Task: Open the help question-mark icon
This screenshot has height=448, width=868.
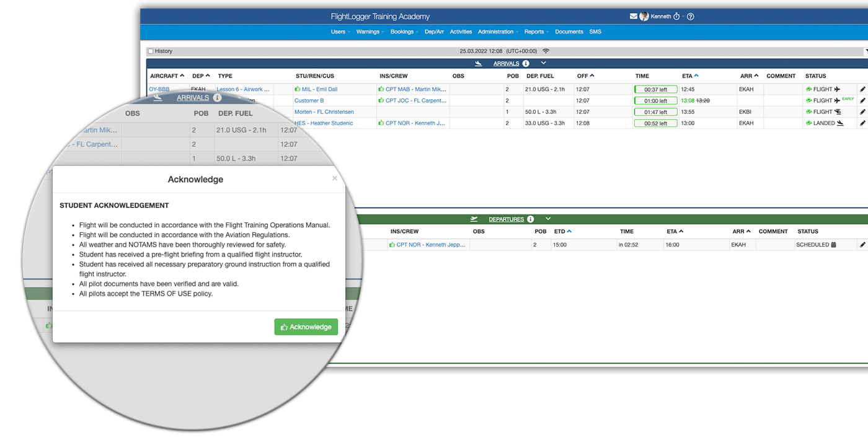Action: [x=691, y=17]
